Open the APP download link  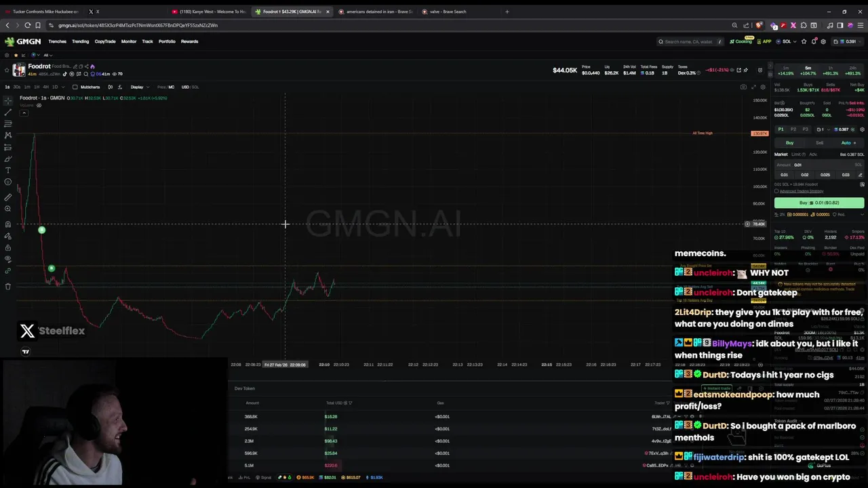pos(764,41)
